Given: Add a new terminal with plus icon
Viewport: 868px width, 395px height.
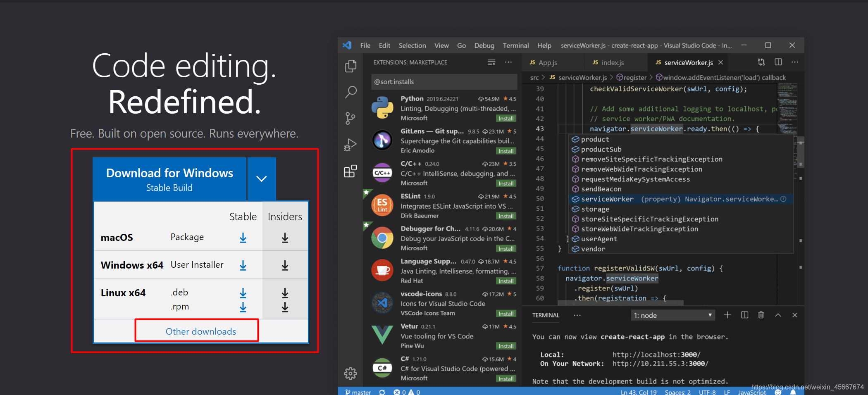Looking at the screenshot, I should (x=727, y=315).
